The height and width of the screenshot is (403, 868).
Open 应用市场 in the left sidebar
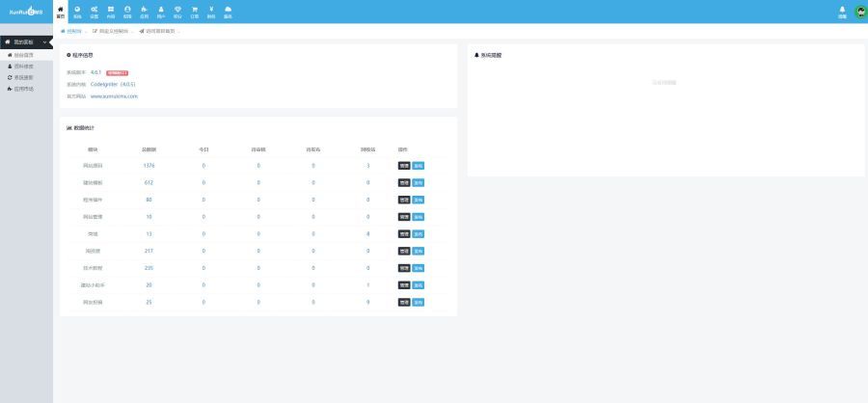[x=23, y=89]
